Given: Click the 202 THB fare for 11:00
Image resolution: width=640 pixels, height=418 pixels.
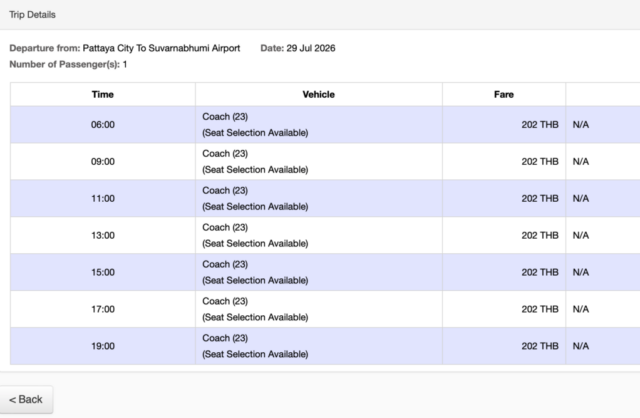Looking at the screenshot, I should (540, 198).
